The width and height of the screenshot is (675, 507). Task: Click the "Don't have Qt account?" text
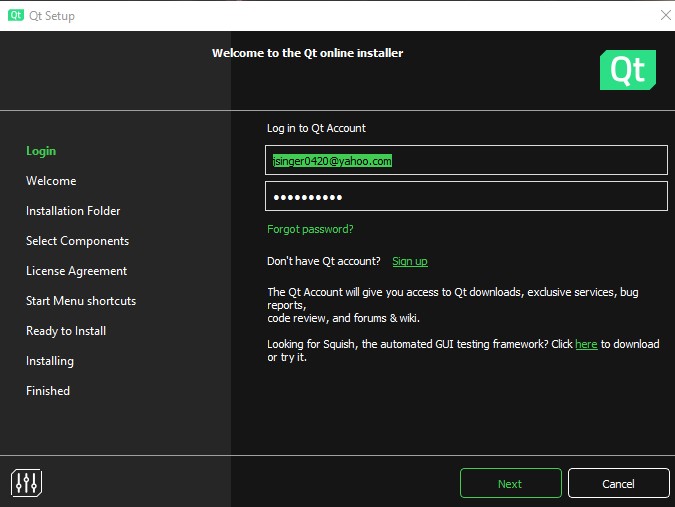coord(324,261)
